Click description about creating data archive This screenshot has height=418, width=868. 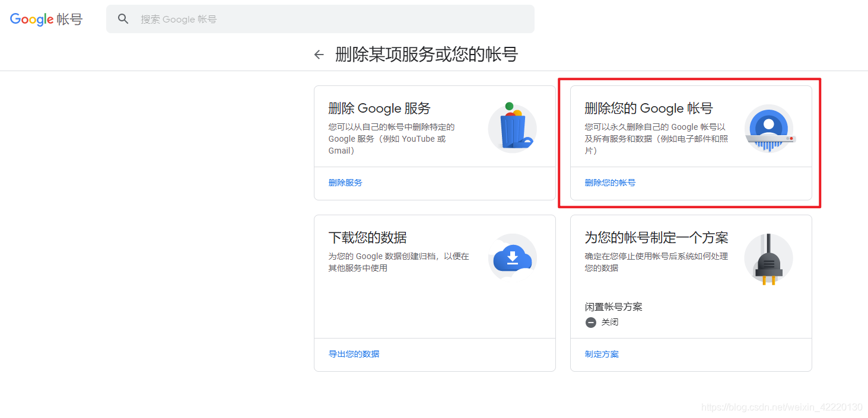tap(399, 262)
